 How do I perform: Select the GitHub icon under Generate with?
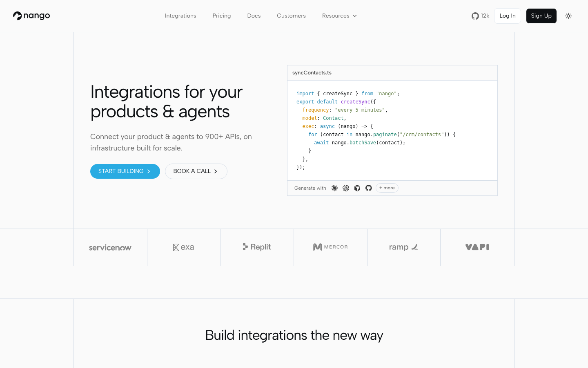pos(369,188)
